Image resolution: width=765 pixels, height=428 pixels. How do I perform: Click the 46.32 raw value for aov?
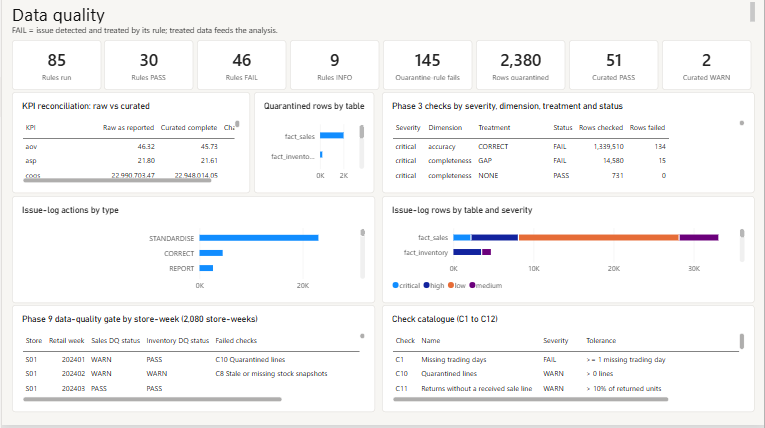coord(146,146)
